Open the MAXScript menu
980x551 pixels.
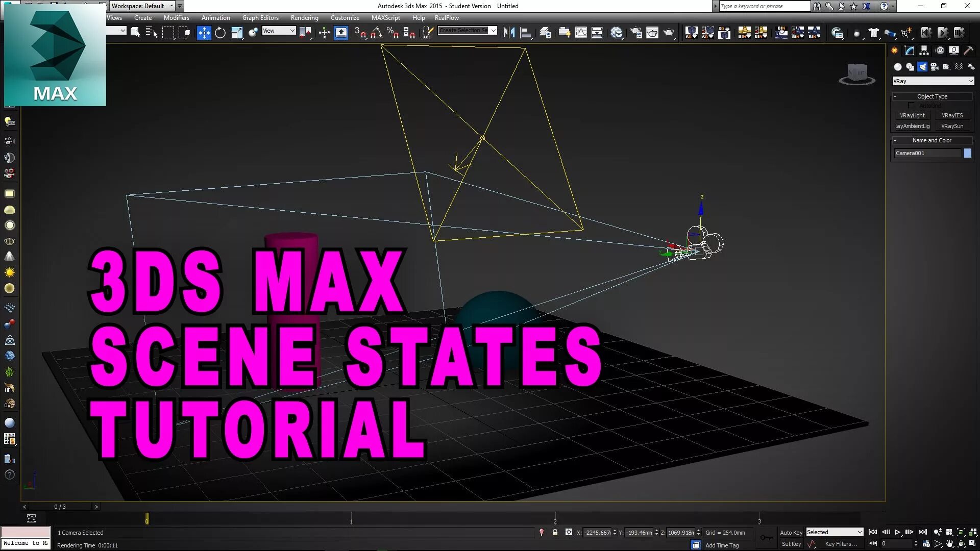pyautogui.click(x=385, y=18)
